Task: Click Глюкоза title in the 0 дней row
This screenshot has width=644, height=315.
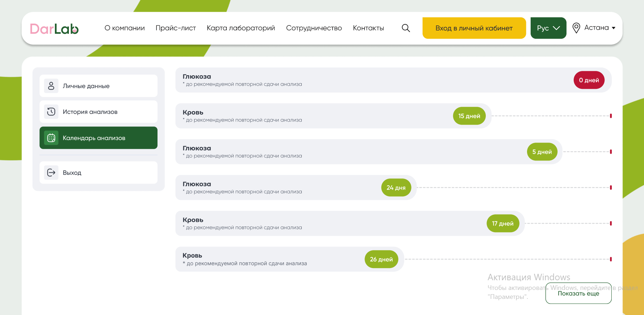Action: pos(197,77)
